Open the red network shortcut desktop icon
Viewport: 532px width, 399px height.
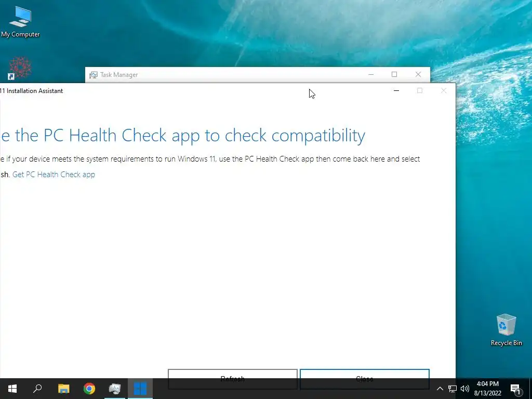20,68
